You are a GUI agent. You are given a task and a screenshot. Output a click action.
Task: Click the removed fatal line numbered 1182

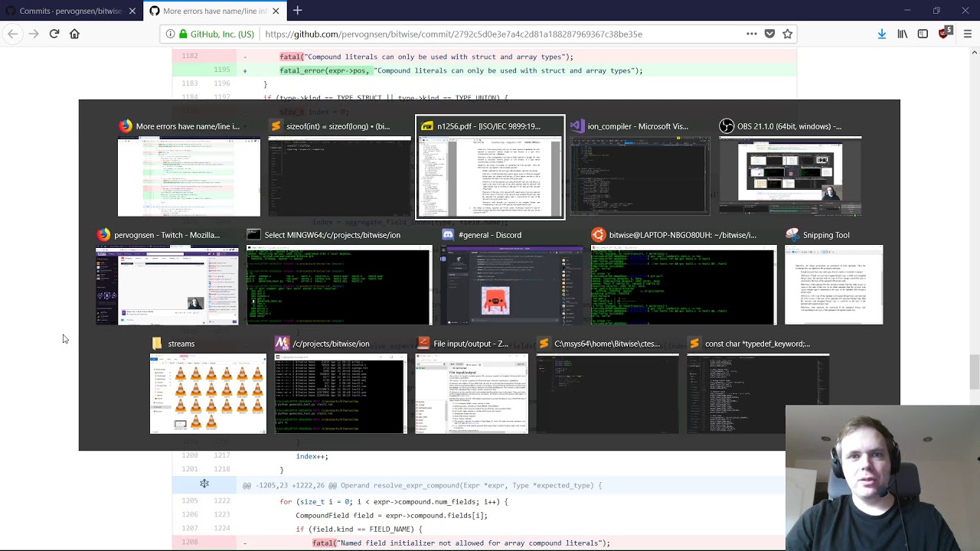[485, 57]
